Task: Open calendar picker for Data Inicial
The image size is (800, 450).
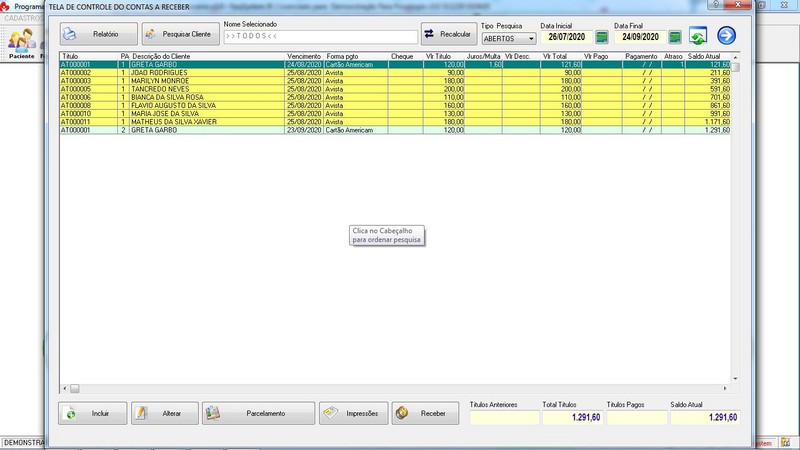Action: point(602,37)
